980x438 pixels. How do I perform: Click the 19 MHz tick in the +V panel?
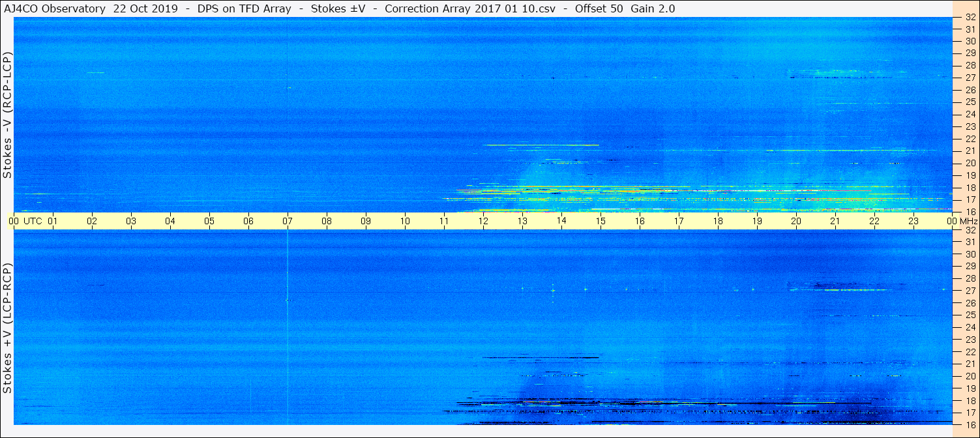click(x=970, y=388)
